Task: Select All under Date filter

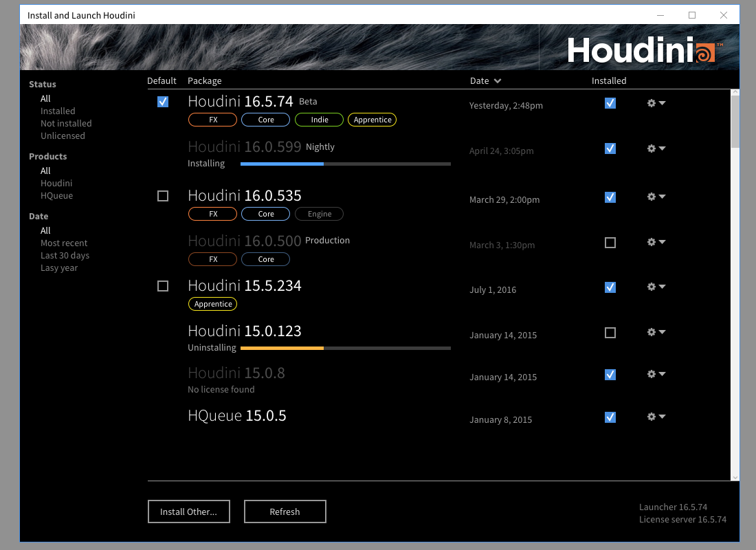Action: tap(45, 230)
